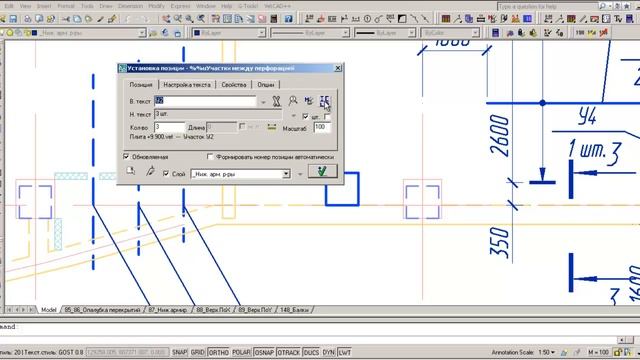The width and height of the screenshot is (640, 360).
Task: Open the ByColor plot style dropdown
Action: click(476, 33)
